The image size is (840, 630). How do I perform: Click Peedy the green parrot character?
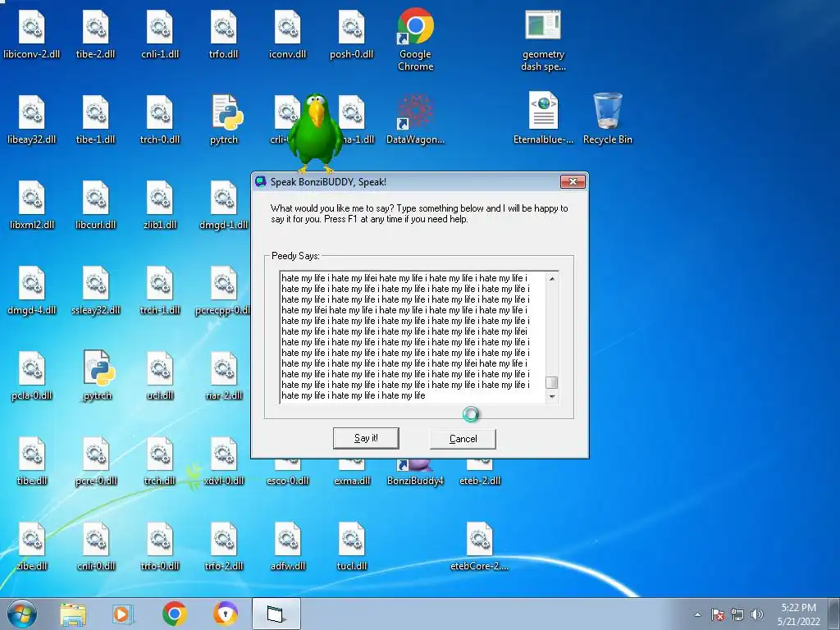click(315, 132)
